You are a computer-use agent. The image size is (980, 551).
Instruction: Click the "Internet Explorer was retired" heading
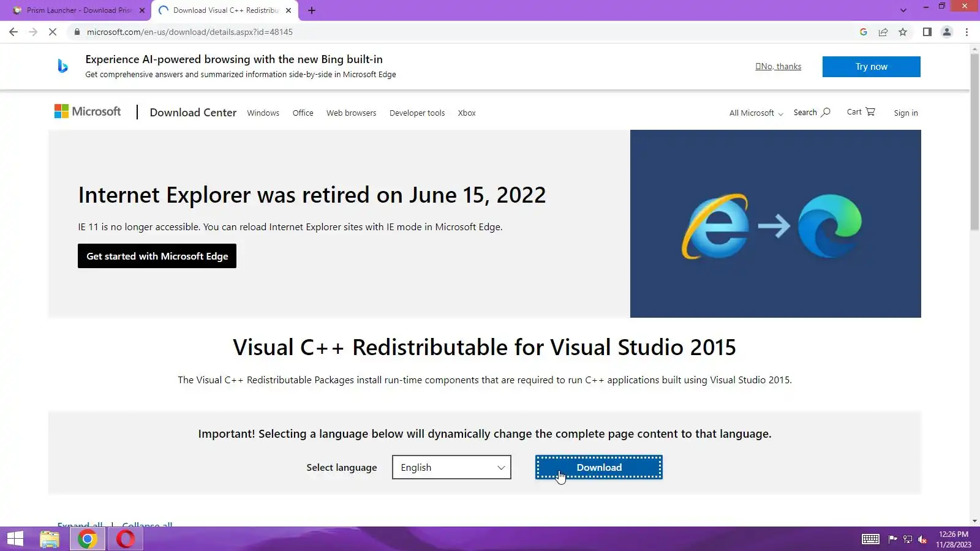[312, 195]
